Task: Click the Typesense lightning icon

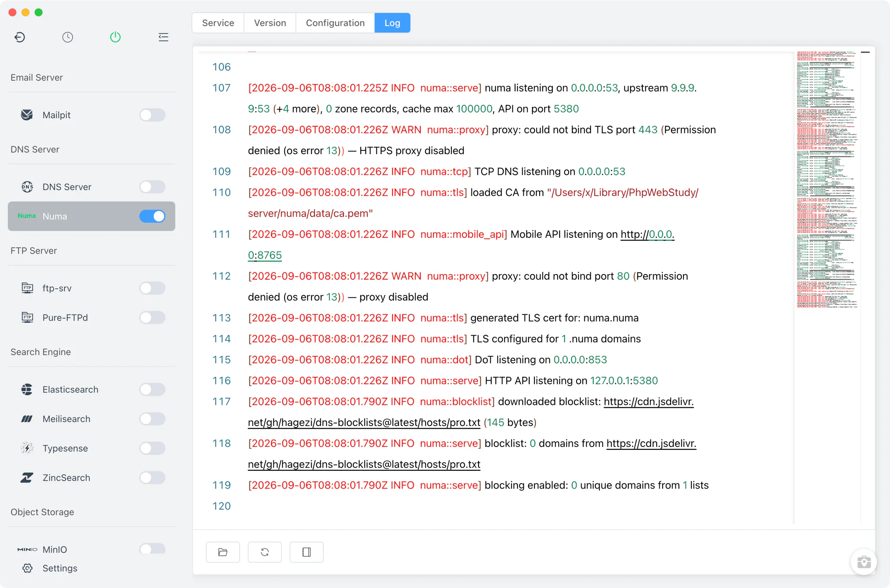Action: point(27,448)
